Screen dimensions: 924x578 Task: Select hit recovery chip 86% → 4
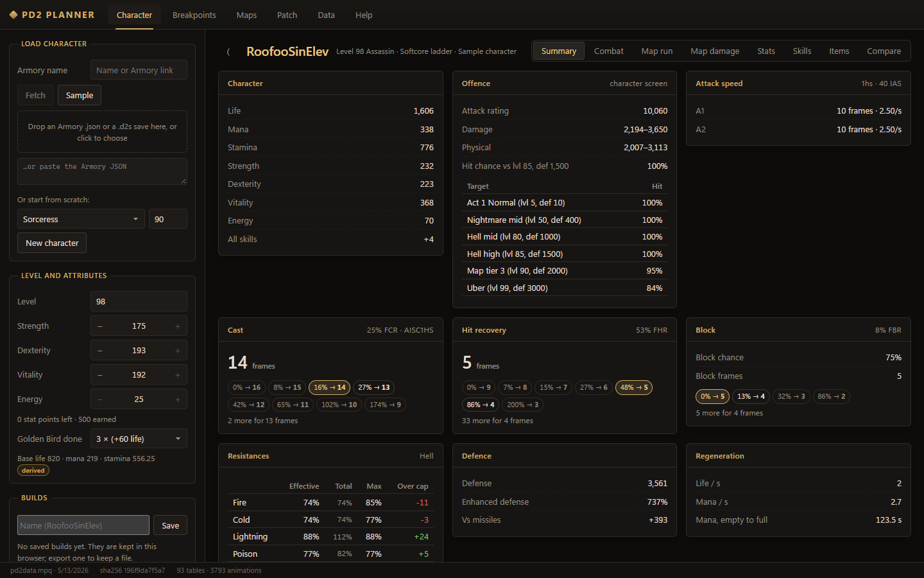click(481, 405)
